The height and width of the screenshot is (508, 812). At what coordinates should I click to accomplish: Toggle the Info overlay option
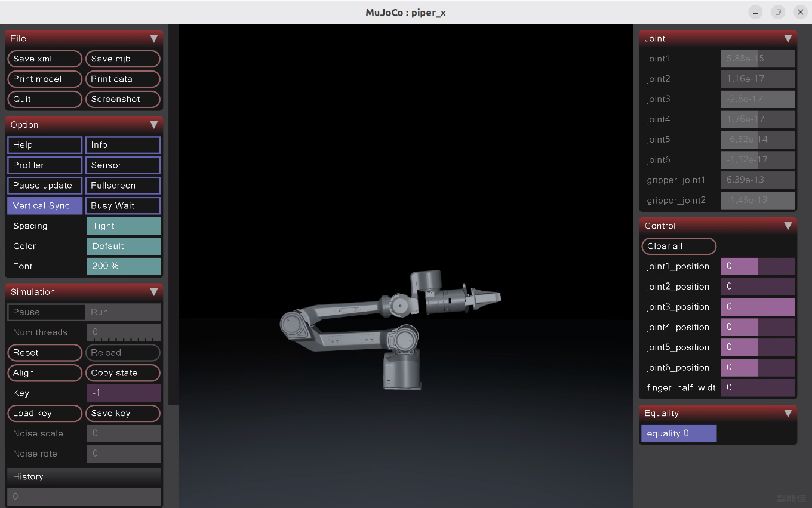coord(123,145)
